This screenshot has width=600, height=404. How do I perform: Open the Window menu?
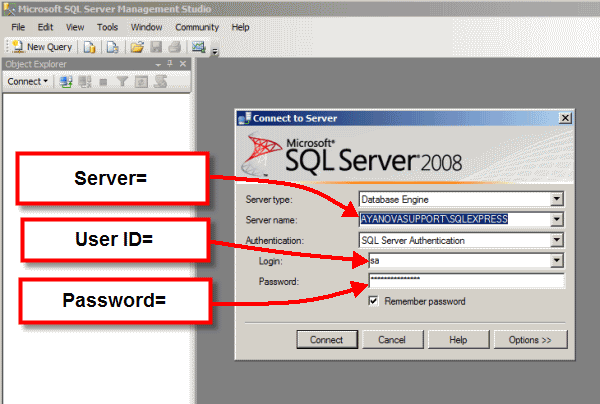point(146,27)
